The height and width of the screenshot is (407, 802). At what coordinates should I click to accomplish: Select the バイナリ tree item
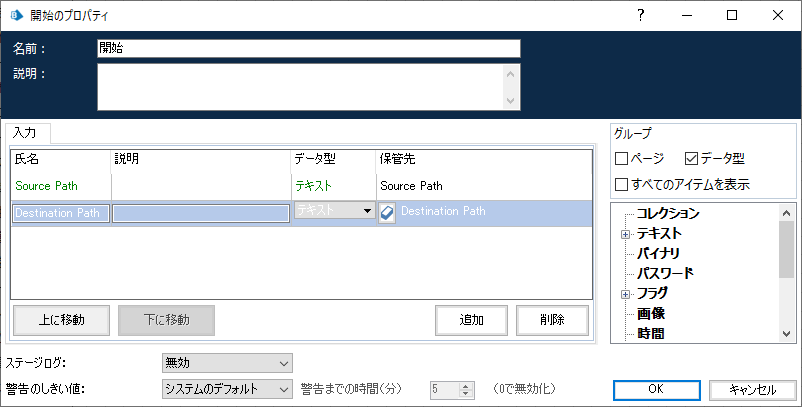(x=658, y=254)
